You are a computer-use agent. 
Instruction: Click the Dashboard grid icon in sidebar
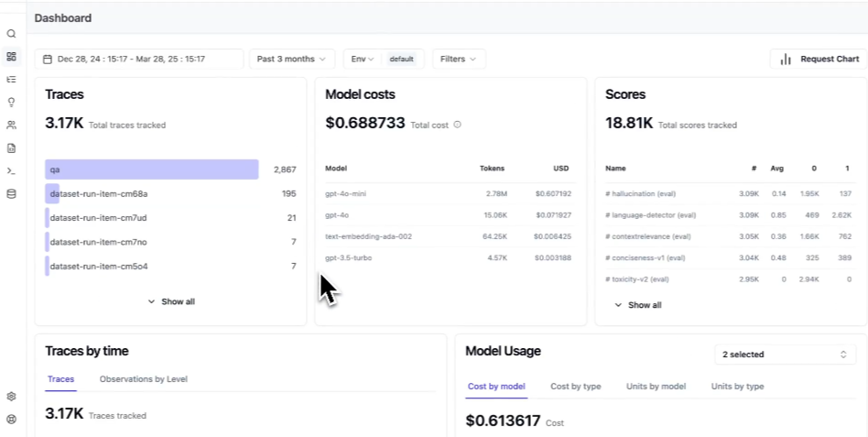click(x=11, y=57)
